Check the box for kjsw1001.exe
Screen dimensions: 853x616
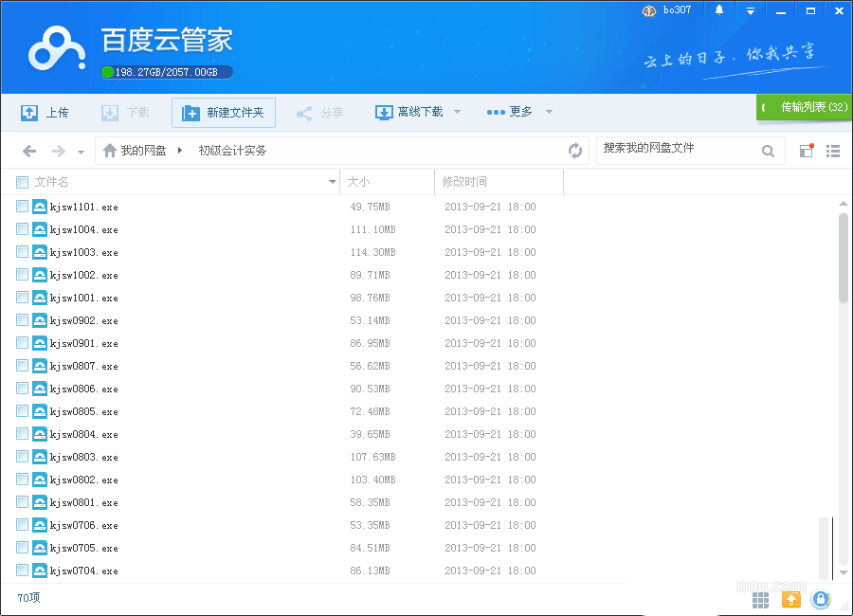22,298
